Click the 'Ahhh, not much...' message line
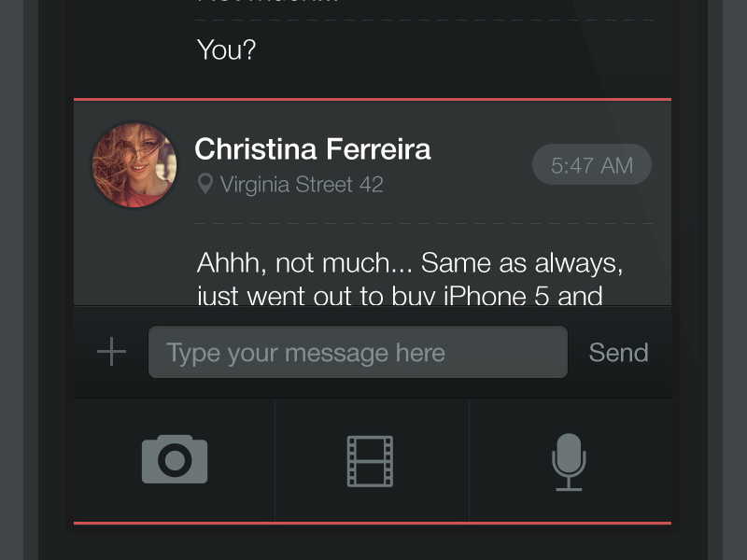 410,263
